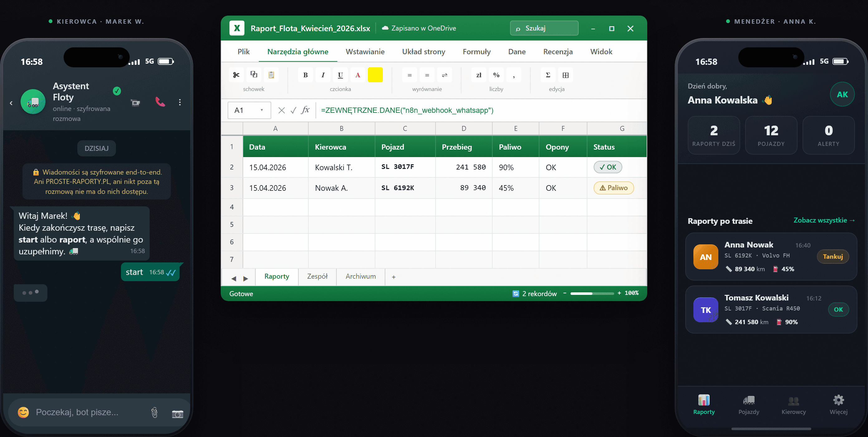The image size is (868, 437).
Task: Open the Kierowcy tab in bottom navigation
Action: (x=793, y=404)
